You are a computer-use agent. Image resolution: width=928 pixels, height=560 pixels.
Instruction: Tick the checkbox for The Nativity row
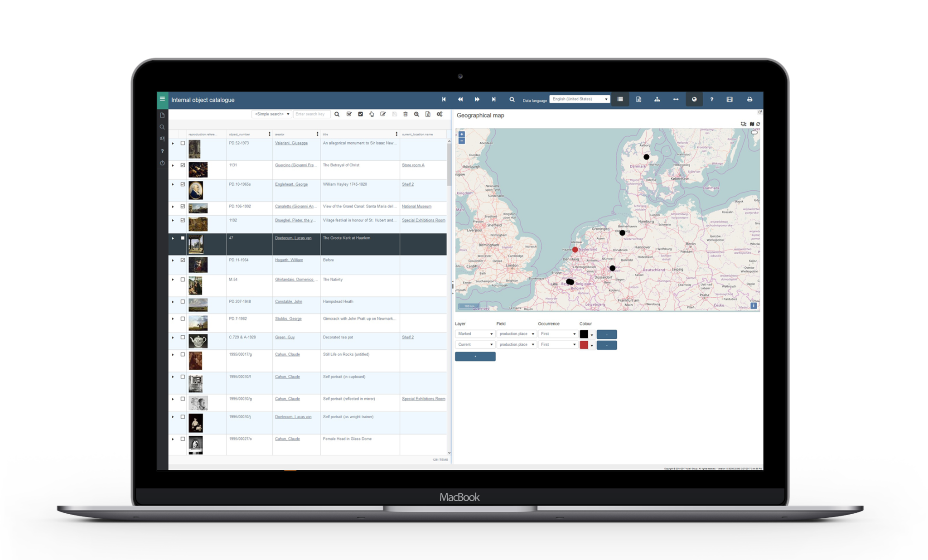pos(183,280)
